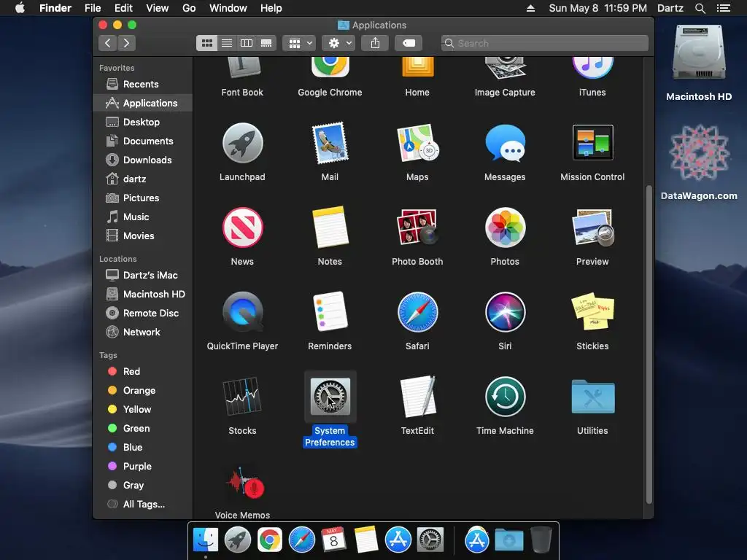Open the File menu

93,8
